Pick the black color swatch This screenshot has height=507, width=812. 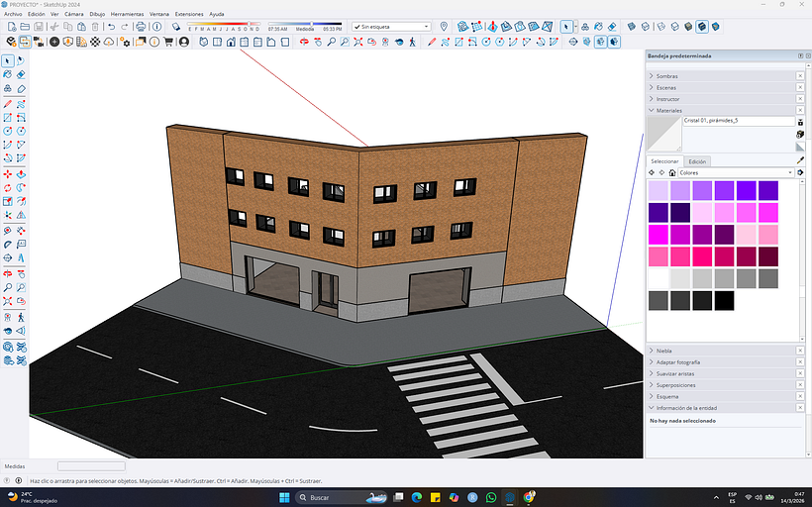point(724,301)
